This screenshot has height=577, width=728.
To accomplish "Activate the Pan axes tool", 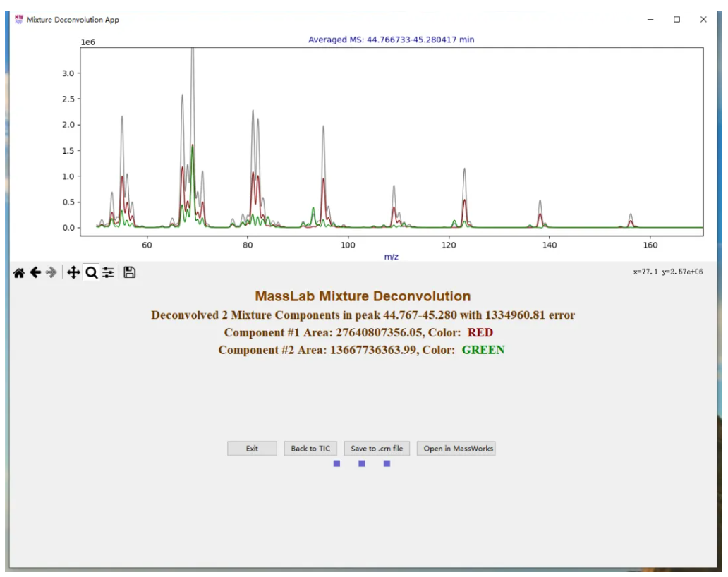I will point(73,272).
